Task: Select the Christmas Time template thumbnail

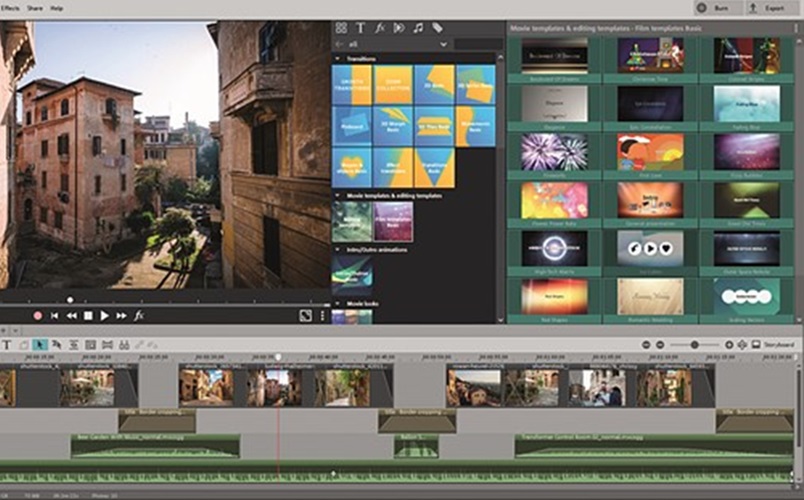Action: pos(650,57)
